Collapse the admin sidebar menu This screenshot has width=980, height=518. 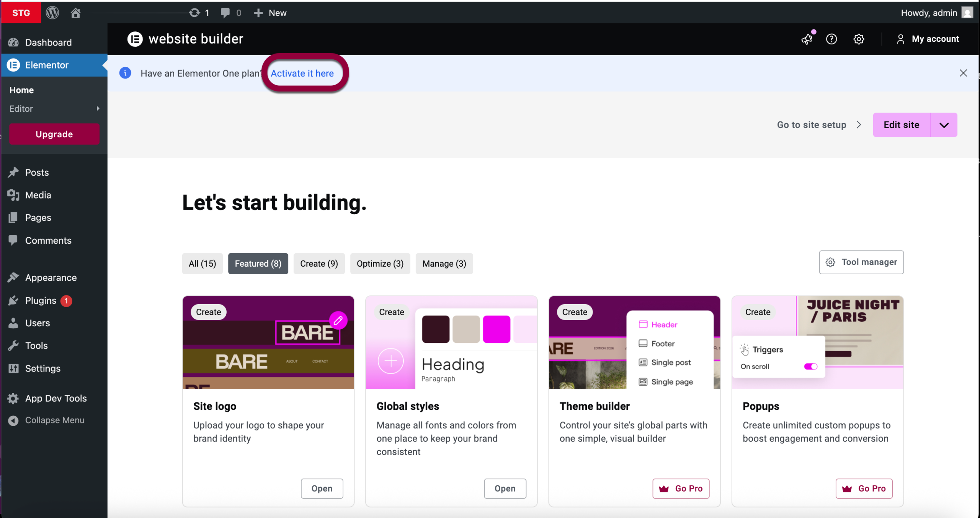54,420
